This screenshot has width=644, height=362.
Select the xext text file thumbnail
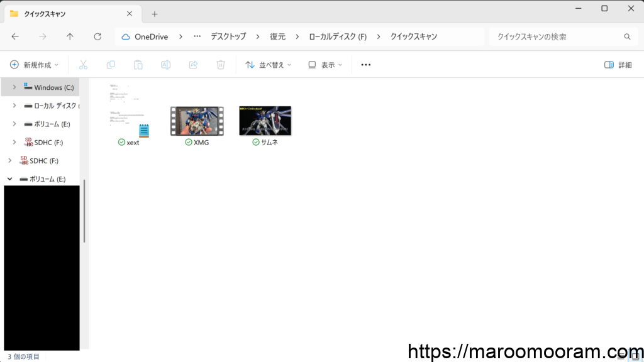[x=130, y=111]
